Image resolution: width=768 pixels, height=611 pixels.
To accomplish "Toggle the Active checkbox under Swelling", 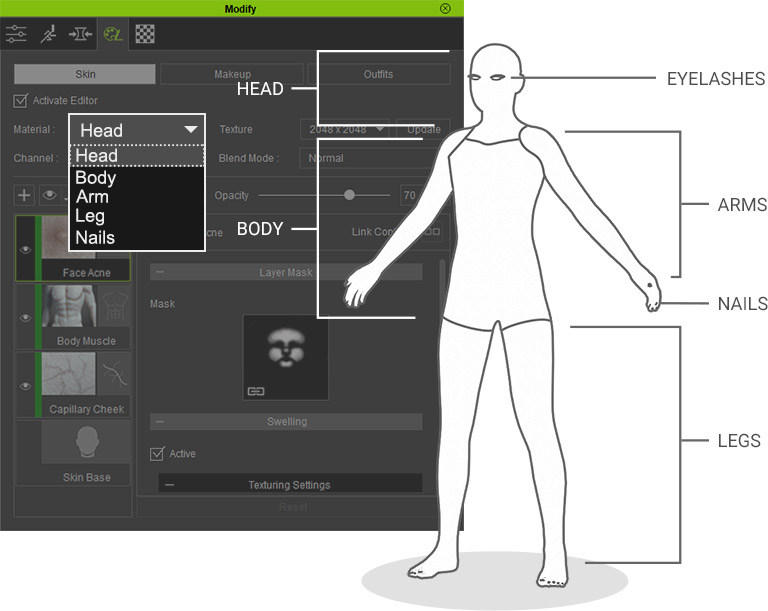I will pos(157,454).
